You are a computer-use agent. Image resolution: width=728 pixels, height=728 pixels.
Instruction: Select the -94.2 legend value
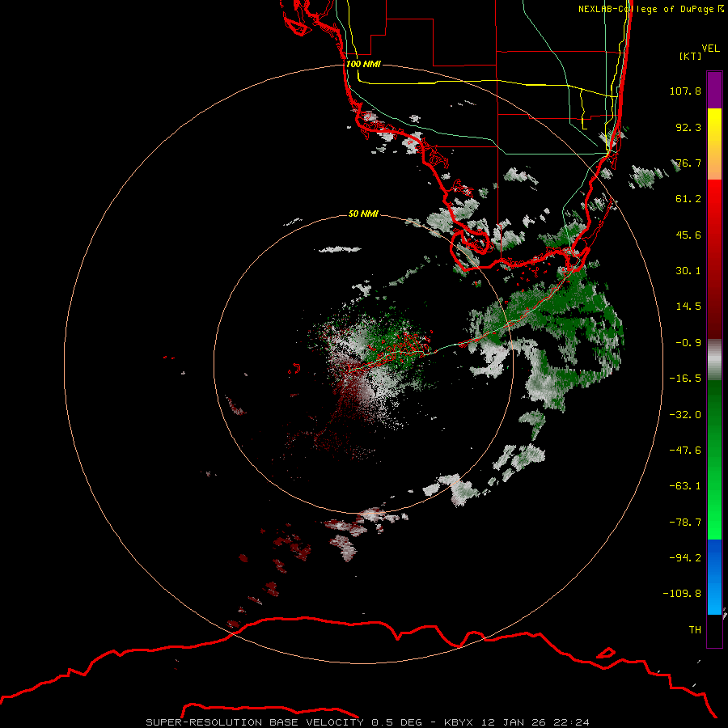685,558
